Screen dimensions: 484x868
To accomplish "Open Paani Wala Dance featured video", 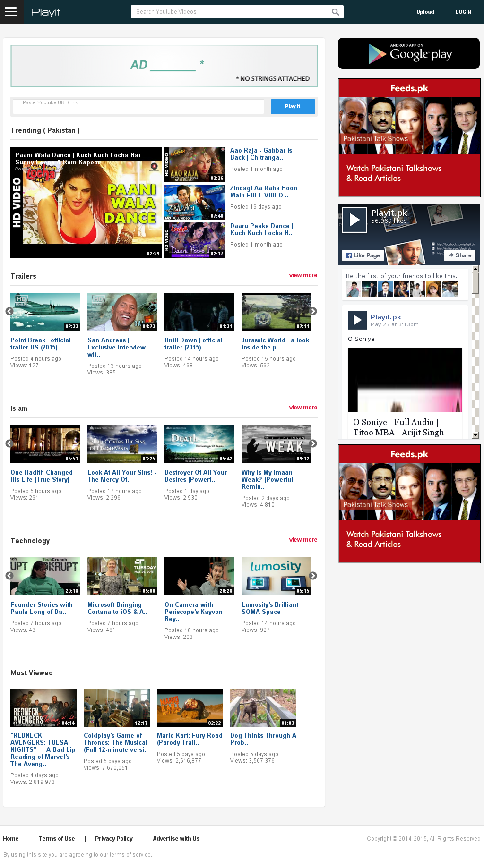I will [x=86, y=202].
